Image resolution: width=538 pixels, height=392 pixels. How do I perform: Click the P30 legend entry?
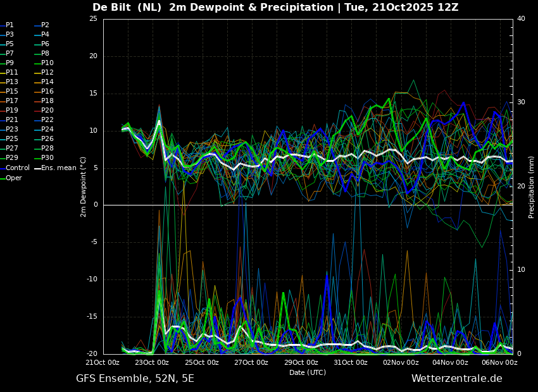coord(47,158)
